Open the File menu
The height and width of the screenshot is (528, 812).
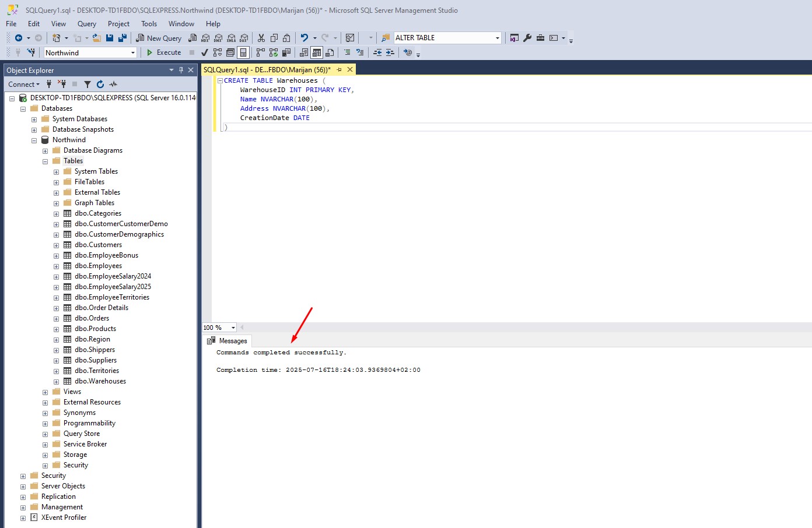pos(11,24)
